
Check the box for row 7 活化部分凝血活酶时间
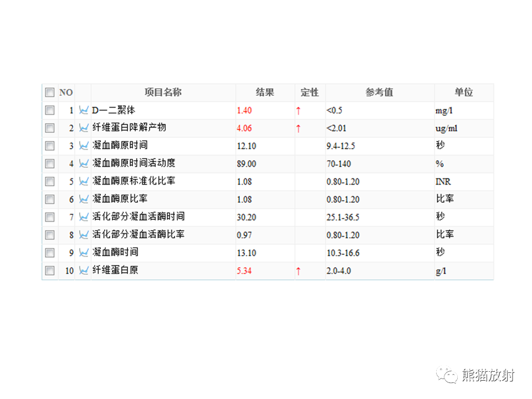point(50,217)
